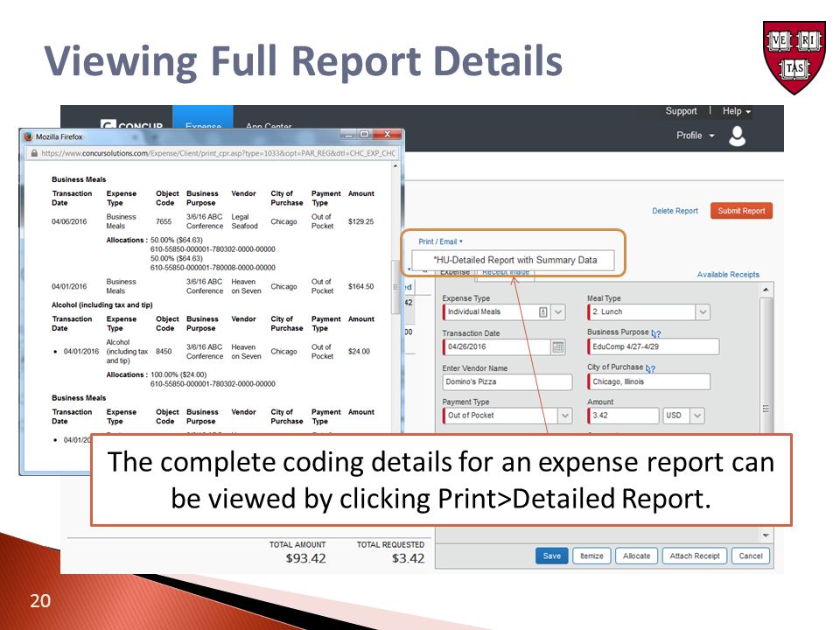Viewport: 840px width, 630px height.
Task: Click the City of Purchase help icon
Action: click(x=650, y=368)
